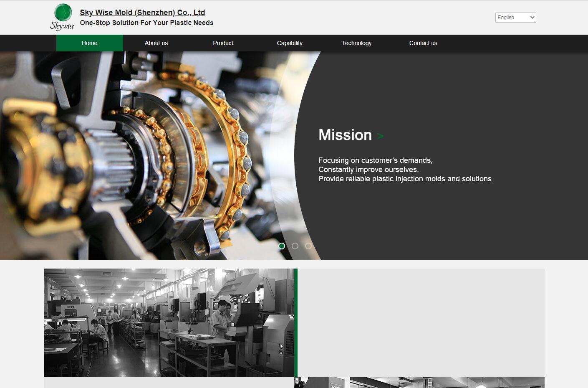The width and height of the screenshot is (588, 388).
Task: Click the green arrow beside Mission
Action: (x=380, y=136)
